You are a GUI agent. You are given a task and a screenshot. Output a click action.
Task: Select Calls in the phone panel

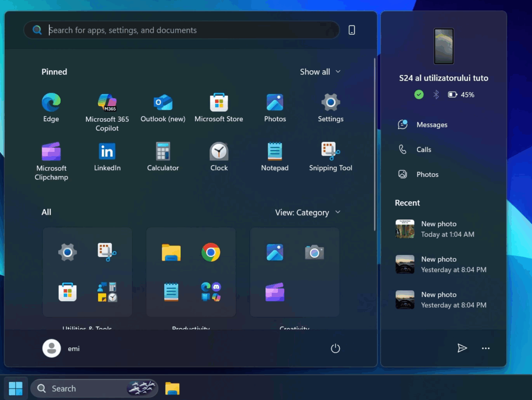click(423, 150)
